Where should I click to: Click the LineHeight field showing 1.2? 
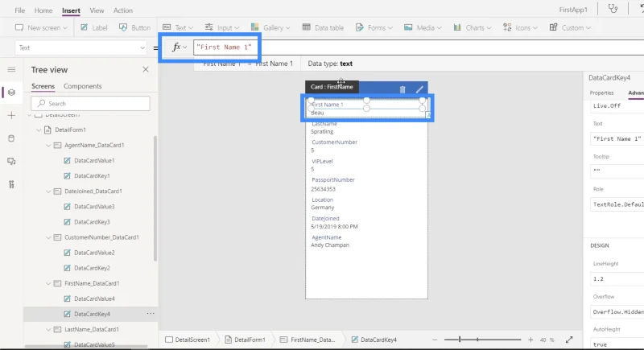tap(617, 278)
